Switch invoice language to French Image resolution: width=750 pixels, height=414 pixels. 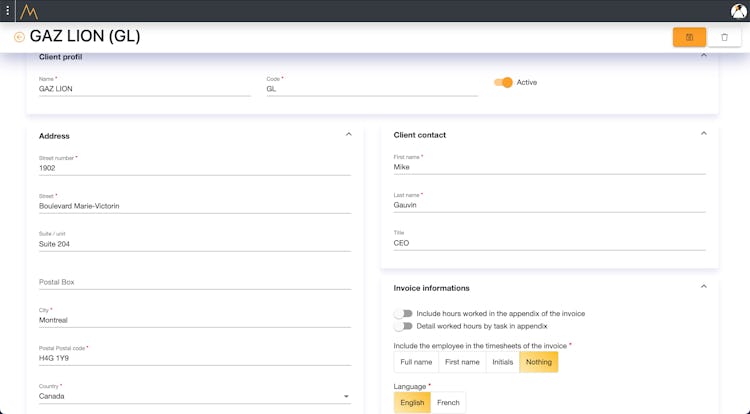tap(448, 403)
